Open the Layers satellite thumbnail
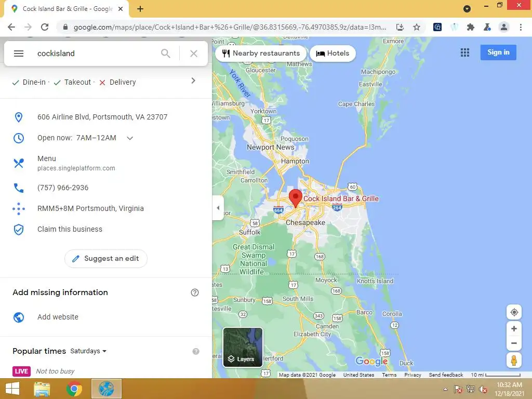The height and width of the screenshot is (399, 532). [243, 347]
